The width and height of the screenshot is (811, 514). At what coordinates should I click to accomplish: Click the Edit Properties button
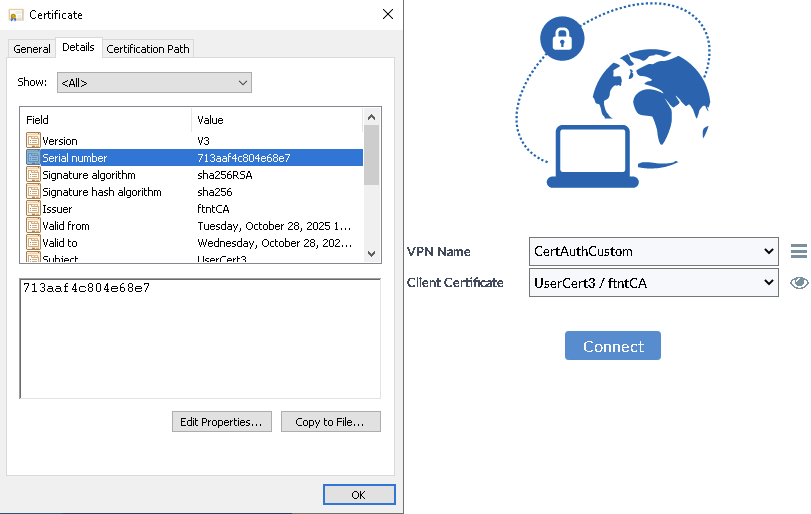click(221, 422)
